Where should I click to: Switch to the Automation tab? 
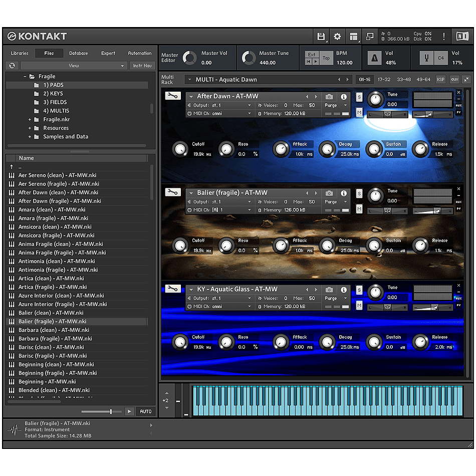click(x=140, y=53)
